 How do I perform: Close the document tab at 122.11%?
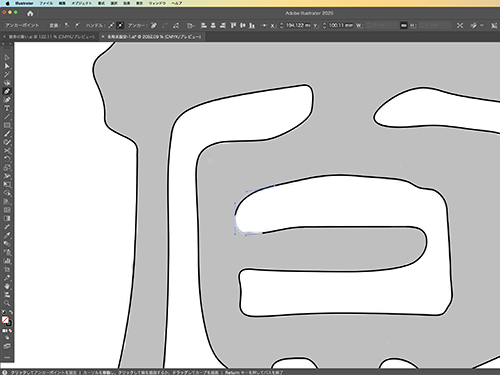point(4,37)
